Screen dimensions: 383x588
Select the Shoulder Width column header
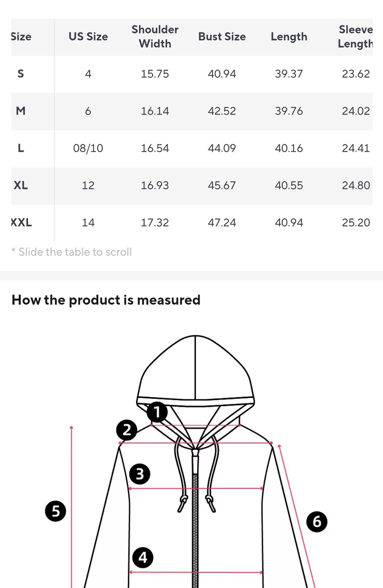coord(155,36)
